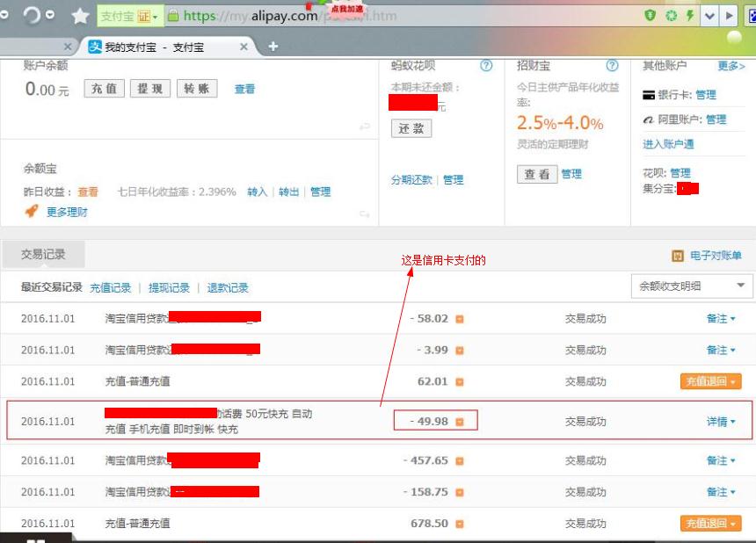Click the 转账 transfer button
The width and height of the screenshot is (756, 543).
pyautogui.click(x=197, y=89)
